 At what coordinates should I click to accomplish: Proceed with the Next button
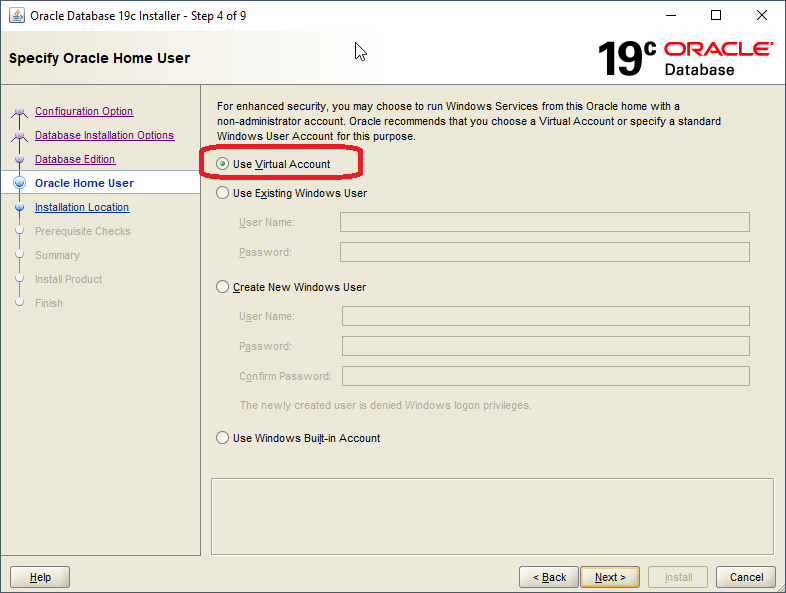click(610, 577)
